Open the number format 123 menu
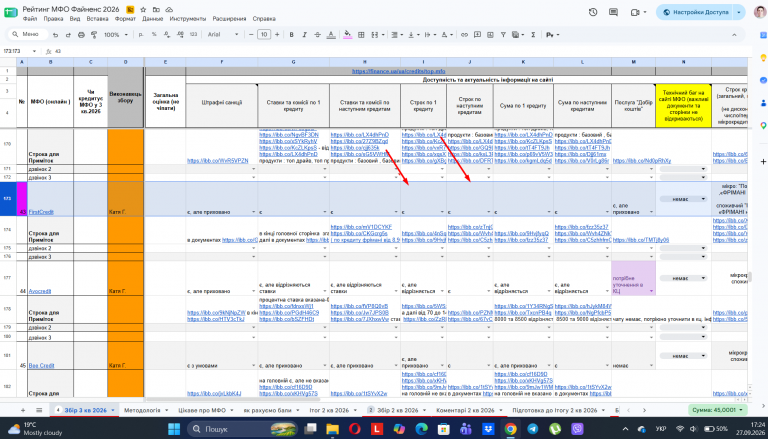 pyautogui.click(x=193, y=35)
